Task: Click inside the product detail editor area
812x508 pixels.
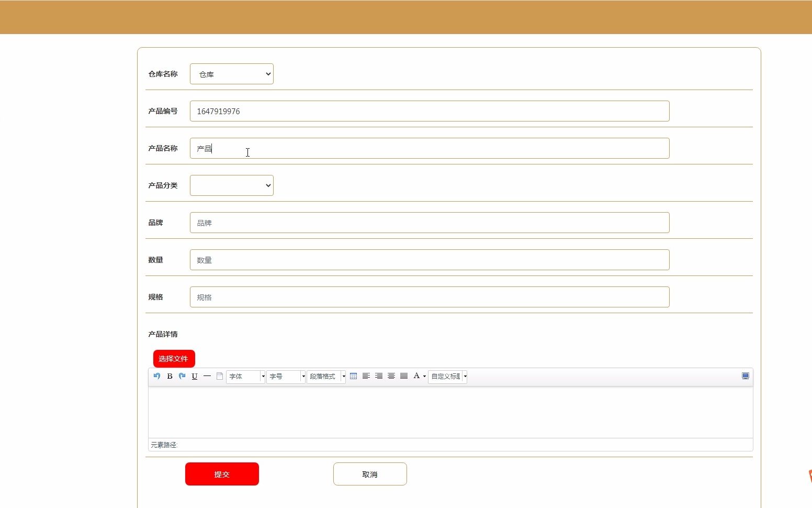Action: coord(450,412)
